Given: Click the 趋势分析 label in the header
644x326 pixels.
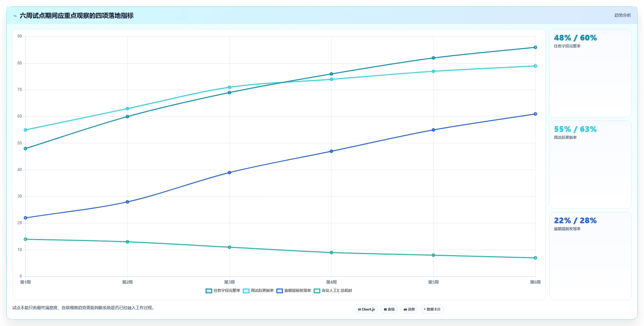Looking at the screenshot, I should pos(623,15).
